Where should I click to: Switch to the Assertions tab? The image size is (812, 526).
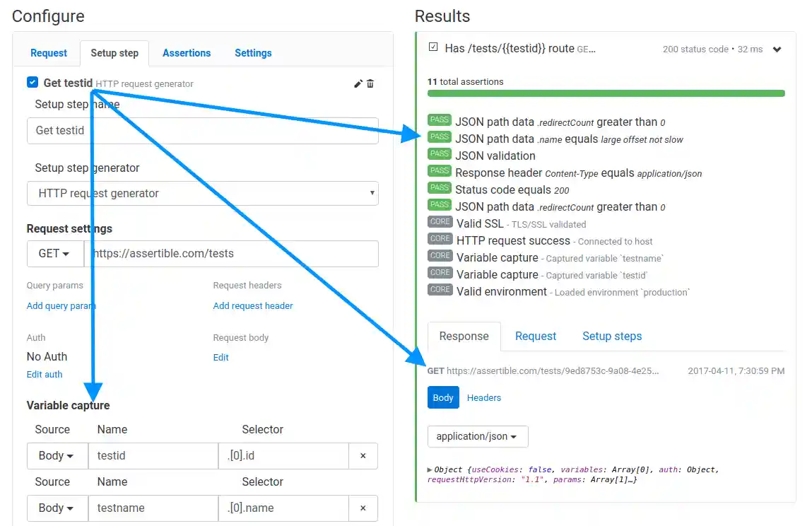[x=187, y=53]
